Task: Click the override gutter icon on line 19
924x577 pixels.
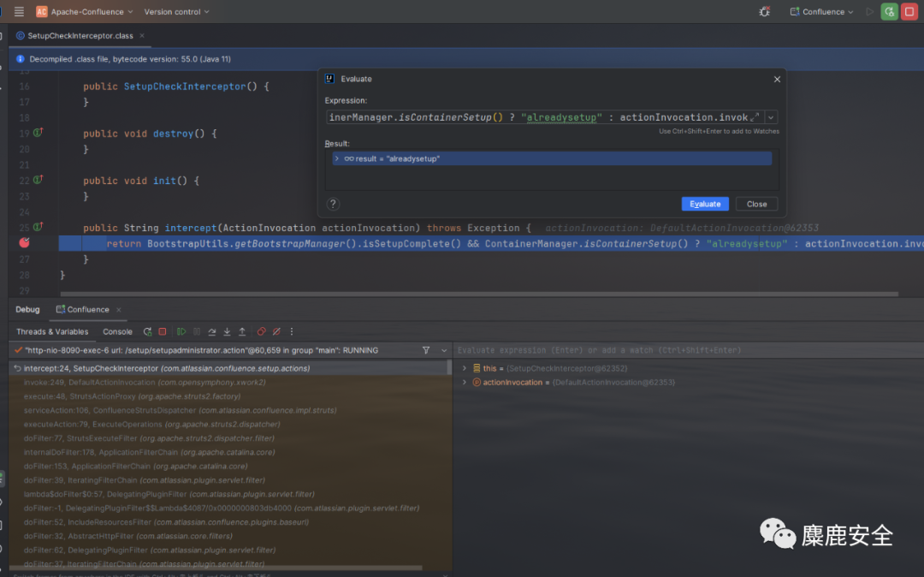Action: pyautogui.click(x=38, y=133)
